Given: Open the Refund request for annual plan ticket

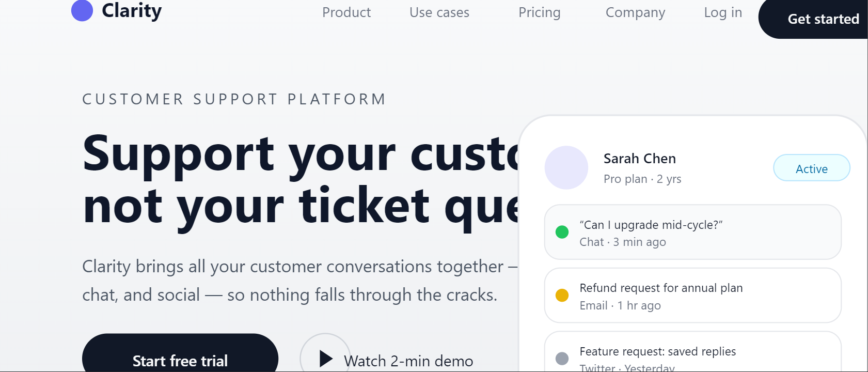Looking at the screenshot, I should point(661,288).
